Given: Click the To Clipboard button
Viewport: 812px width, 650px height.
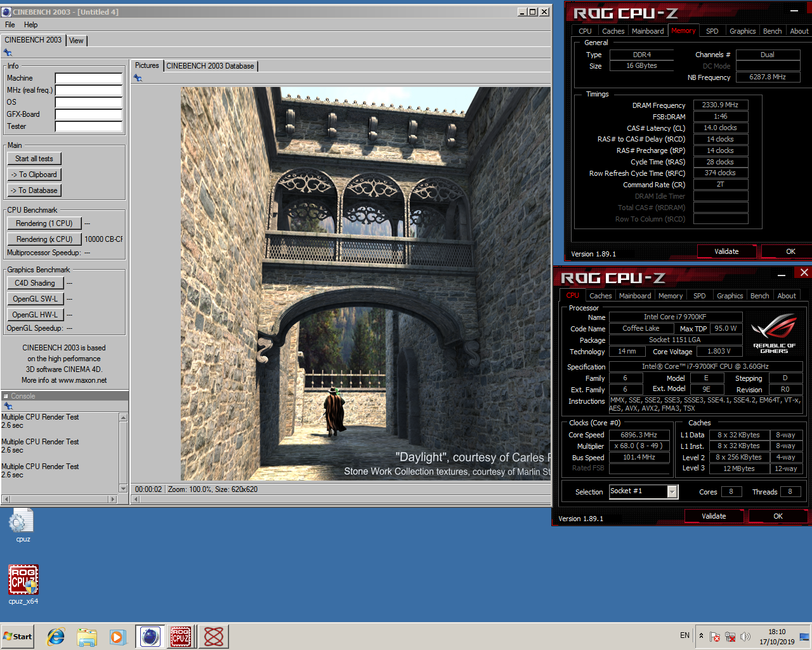Looking at the screenshot, I should click(34, 175).
